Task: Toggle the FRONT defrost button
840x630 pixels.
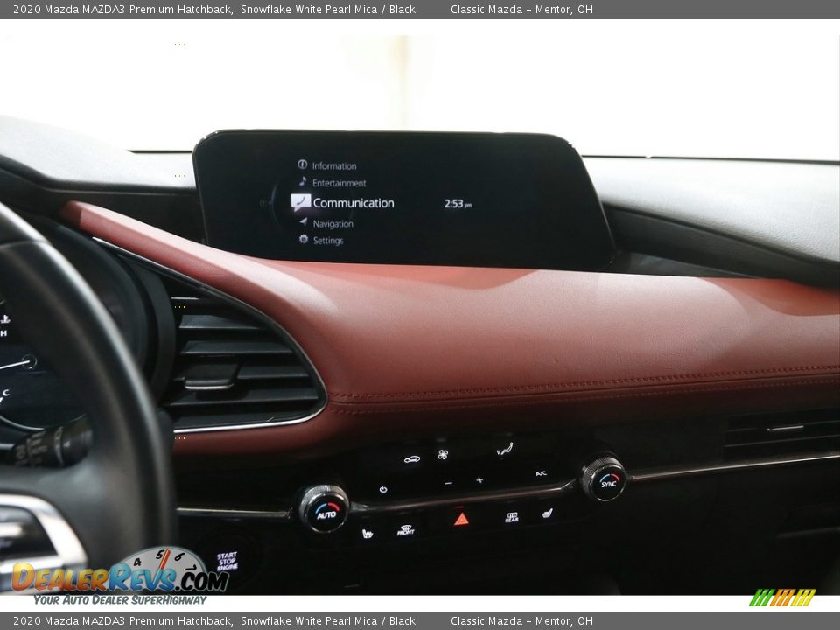Action: (x=405, y=529)
